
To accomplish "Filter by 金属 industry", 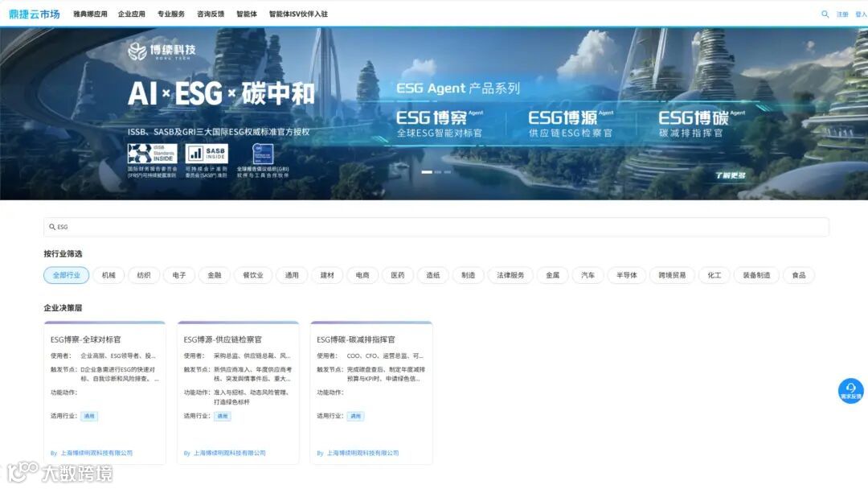I will [x=552, y=275].
